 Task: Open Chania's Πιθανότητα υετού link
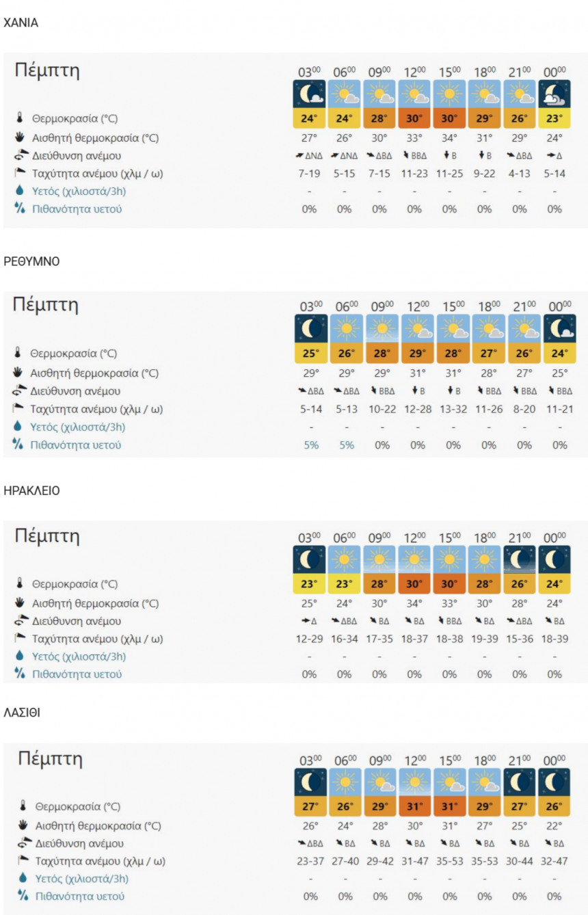[x=77, y=209]
